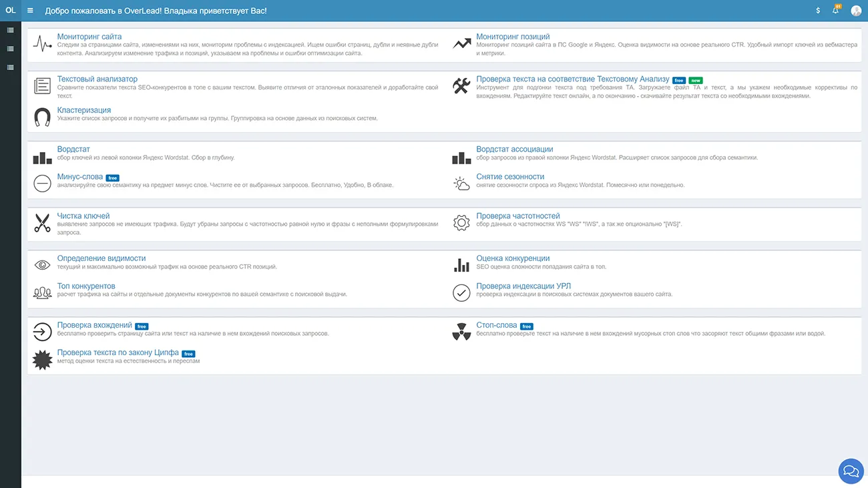
Task: Open Проверка текста по закону Ципфа
Action: pos(118,352)
